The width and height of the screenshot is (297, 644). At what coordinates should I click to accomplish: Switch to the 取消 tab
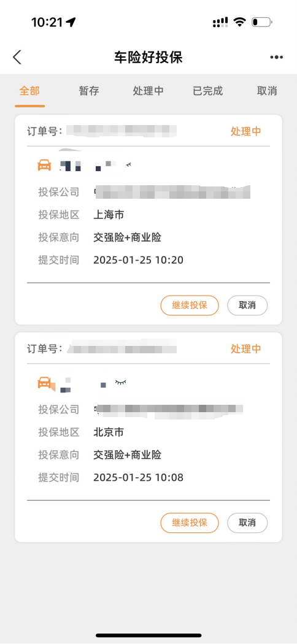267,91
